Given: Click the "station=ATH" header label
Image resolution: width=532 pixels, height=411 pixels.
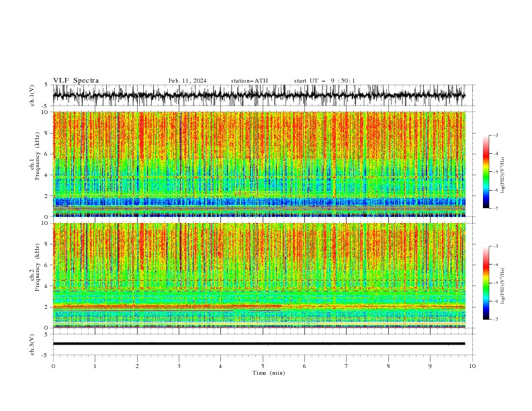Looking at the screenshot, I should click(x=249, y=81).
